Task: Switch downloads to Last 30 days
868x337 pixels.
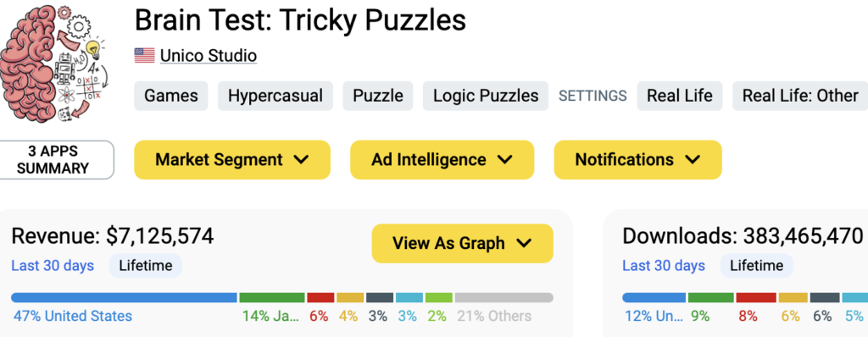Action: (x=664, y=266)
